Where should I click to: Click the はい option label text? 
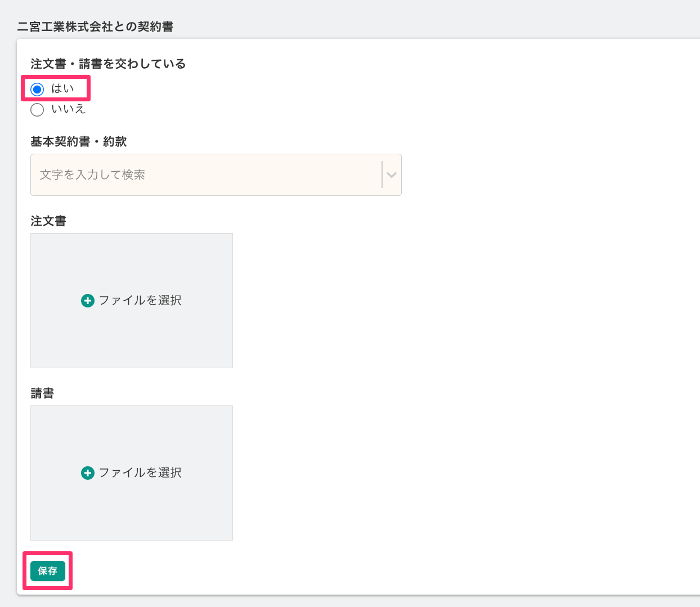(x=62, y=89)
